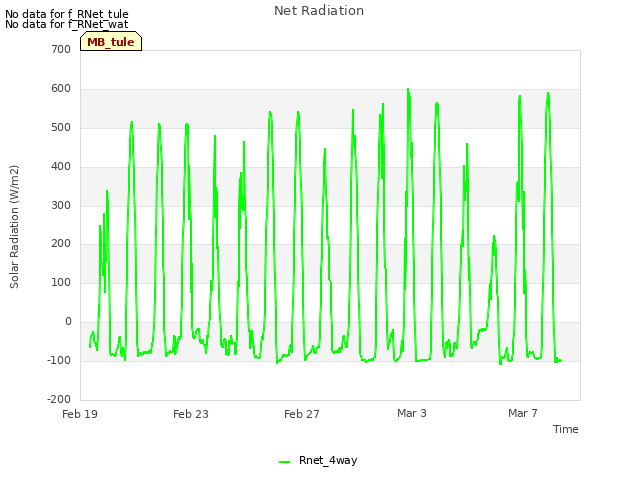Click the green Rnet_4way legend line swatch

point(284,462)
